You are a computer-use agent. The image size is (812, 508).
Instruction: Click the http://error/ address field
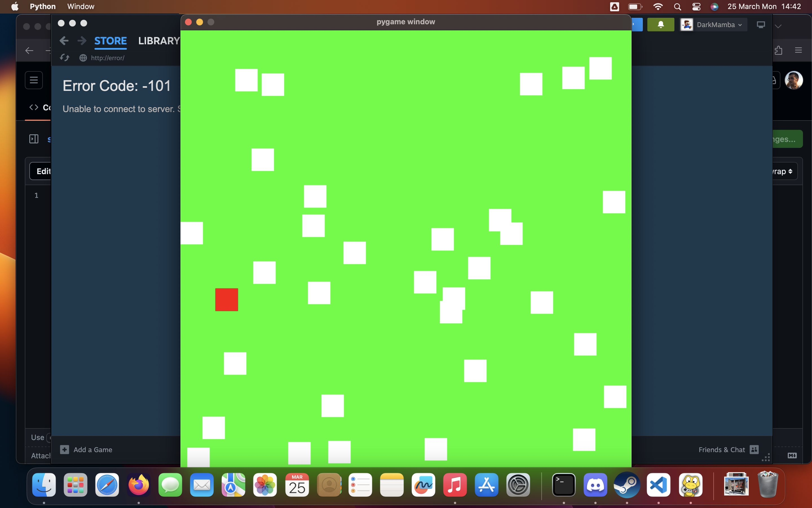click(107, 58)
